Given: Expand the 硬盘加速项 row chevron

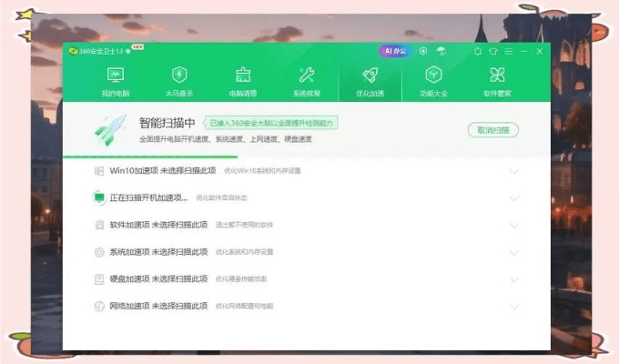Looking at the screenshot, I should (514, 278).
